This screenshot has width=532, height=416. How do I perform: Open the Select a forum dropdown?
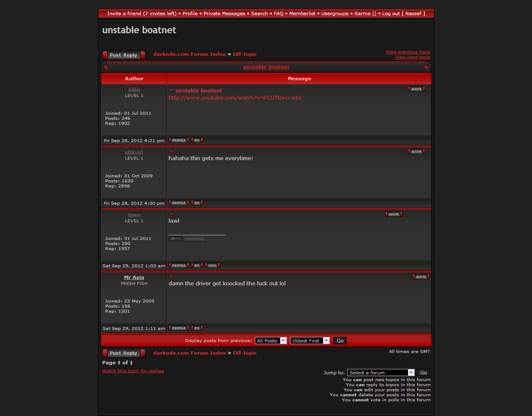point(381,373)
